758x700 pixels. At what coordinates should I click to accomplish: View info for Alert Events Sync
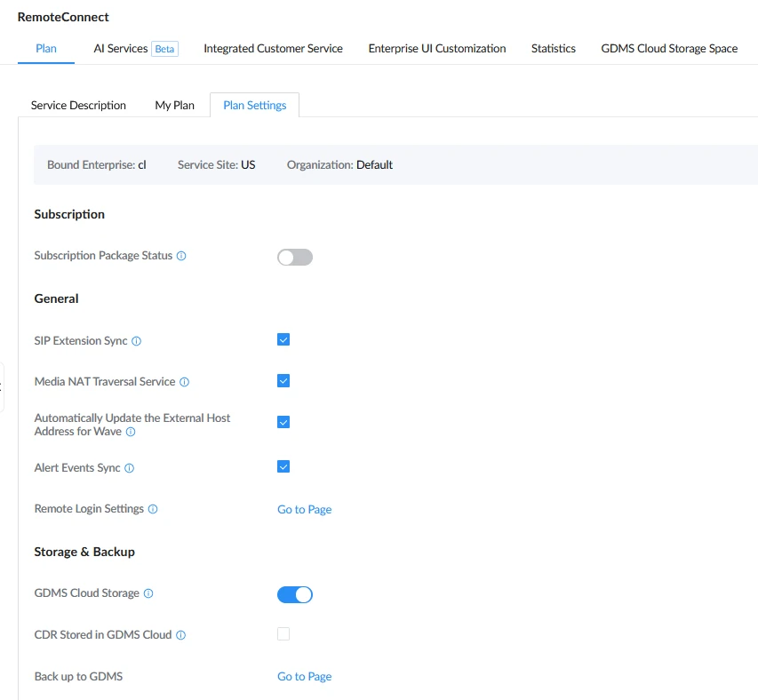pyautogui.click(x=129, y=468)
